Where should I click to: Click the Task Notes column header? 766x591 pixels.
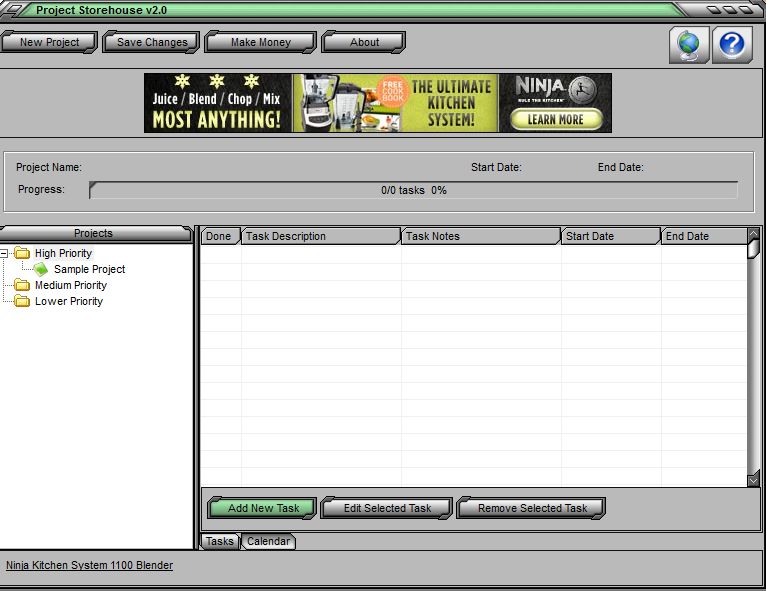coord(481,236)
